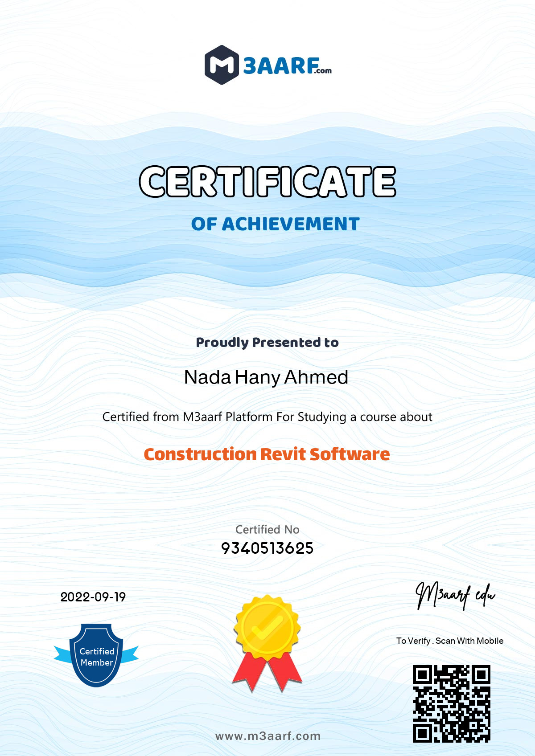
Task: Click the OF ACHIEVEMENT subtitle
Action: pos(275,224)
